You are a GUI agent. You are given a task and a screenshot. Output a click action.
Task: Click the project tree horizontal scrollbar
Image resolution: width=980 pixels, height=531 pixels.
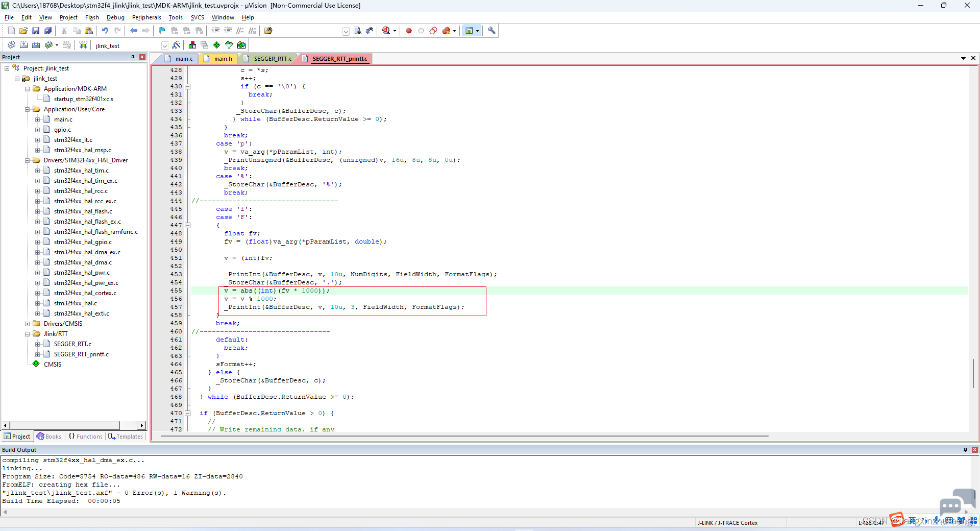(x=64, y=425)
